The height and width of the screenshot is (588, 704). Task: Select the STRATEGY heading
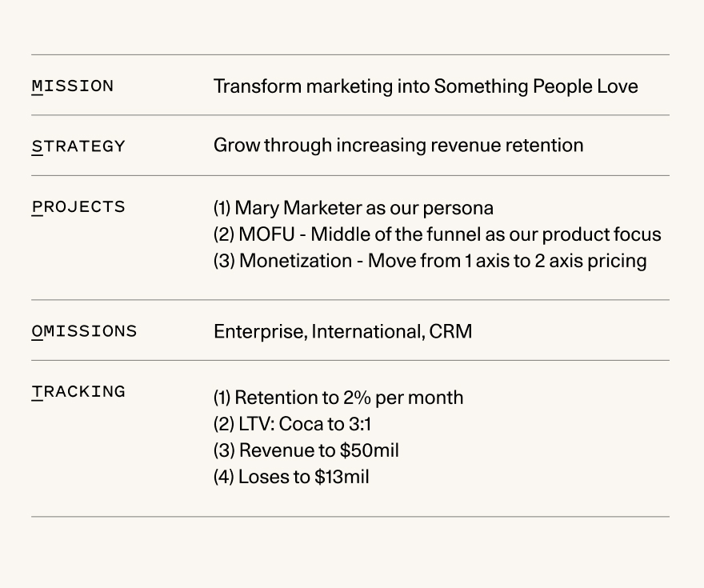click(x=78, y=146)
